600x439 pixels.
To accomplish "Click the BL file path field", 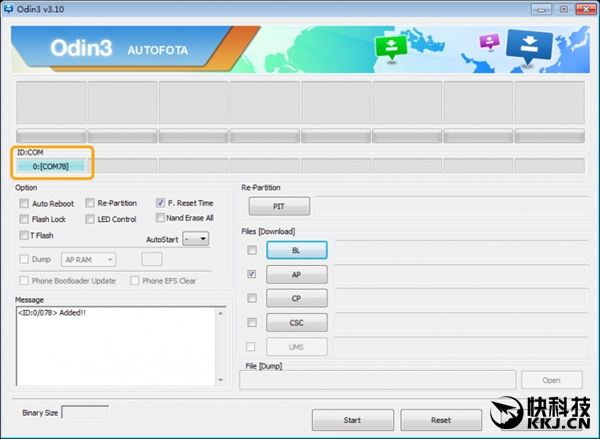I will pyautogui.click(x=462, y=250).
